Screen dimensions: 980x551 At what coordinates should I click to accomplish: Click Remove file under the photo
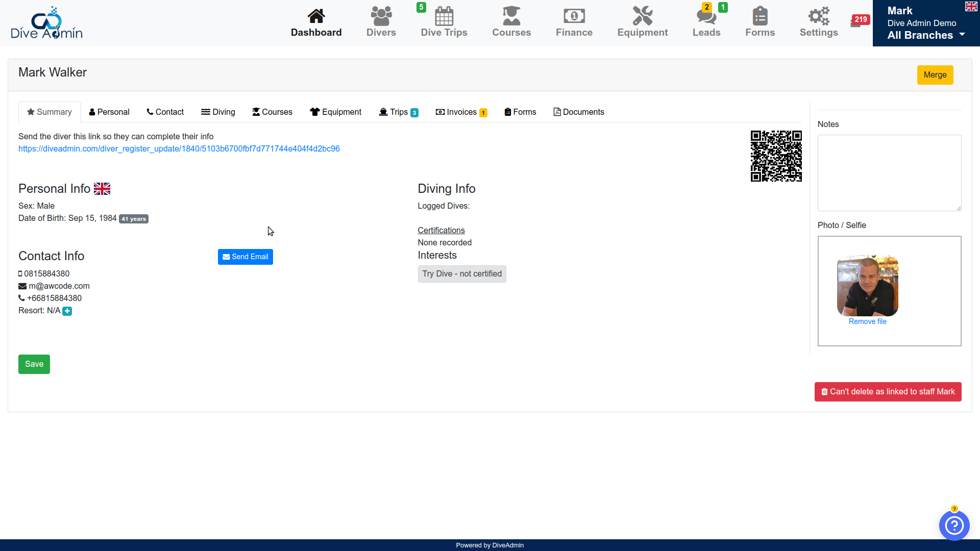pyautogui.click(x=867, y=321)
